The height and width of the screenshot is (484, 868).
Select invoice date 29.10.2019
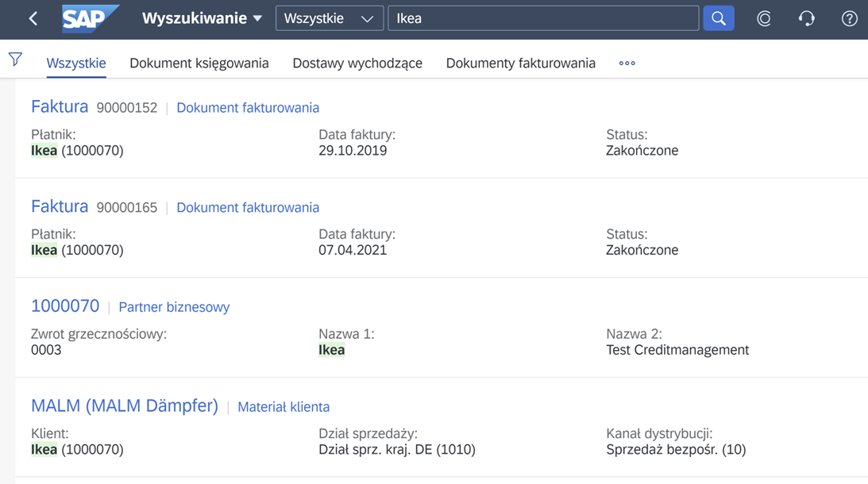coord(353,151)
